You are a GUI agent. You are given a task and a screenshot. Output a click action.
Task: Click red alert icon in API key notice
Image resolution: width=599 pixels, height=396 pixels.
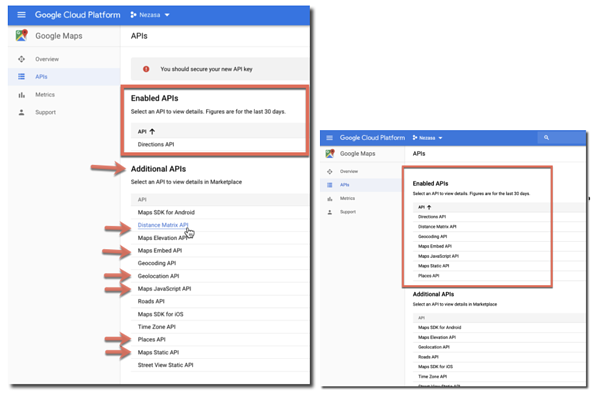click(146, 69)
